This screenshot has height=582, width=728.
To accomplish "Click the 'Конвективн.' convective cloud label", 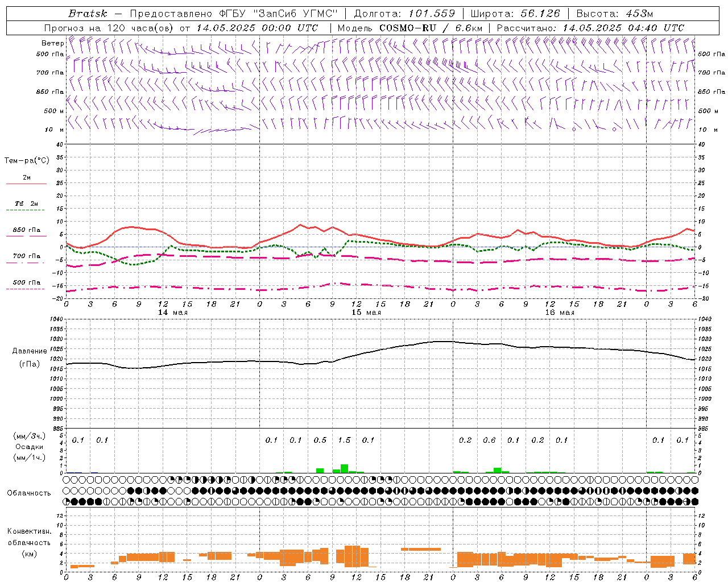I will 30,531.
